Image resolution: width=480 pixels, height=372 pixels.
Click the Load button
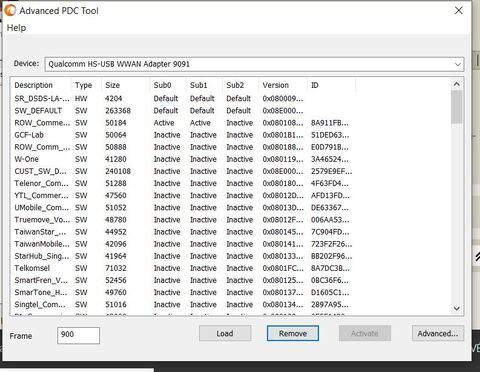click(x=225, y=333)
